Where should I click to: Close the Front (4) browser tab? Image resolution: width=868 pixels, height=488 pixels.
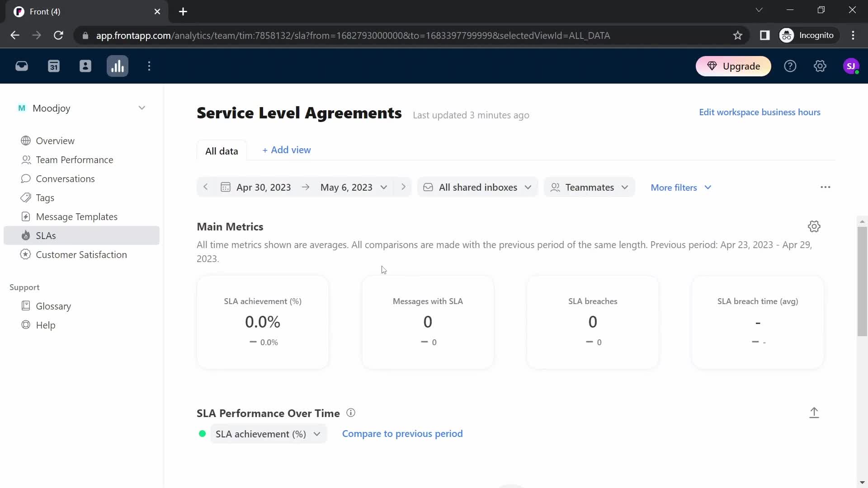(157, 12)
